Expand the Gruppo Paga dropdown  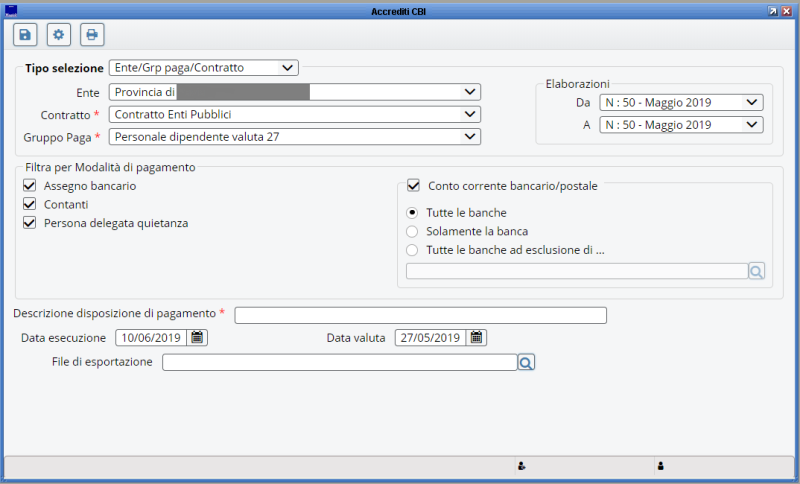295,137
